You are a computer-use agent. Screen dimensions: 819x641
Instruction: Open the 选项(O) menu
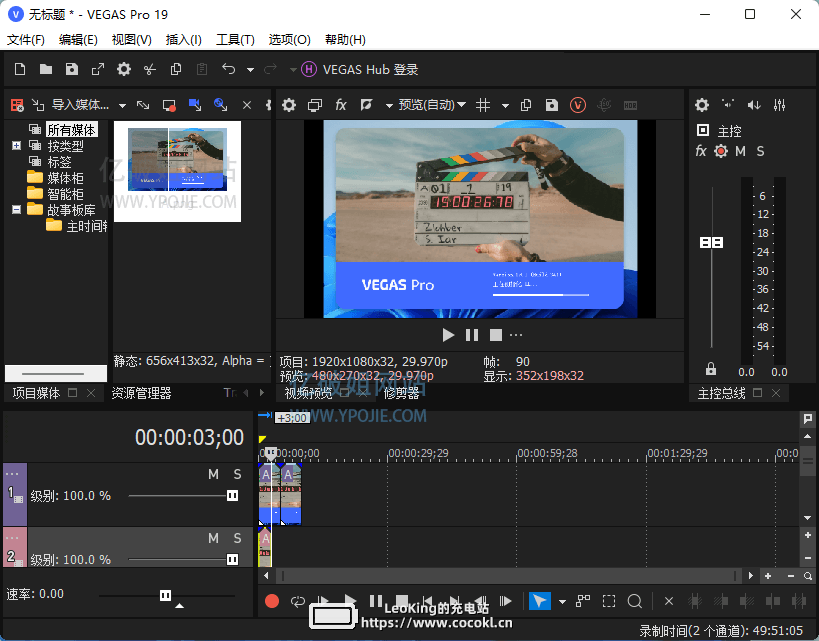click(289, 40)
